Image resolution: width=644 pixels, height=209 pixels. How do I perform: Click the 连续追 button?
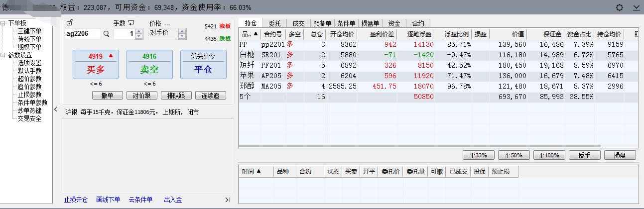pyautogui.click(x=210, y=96)
